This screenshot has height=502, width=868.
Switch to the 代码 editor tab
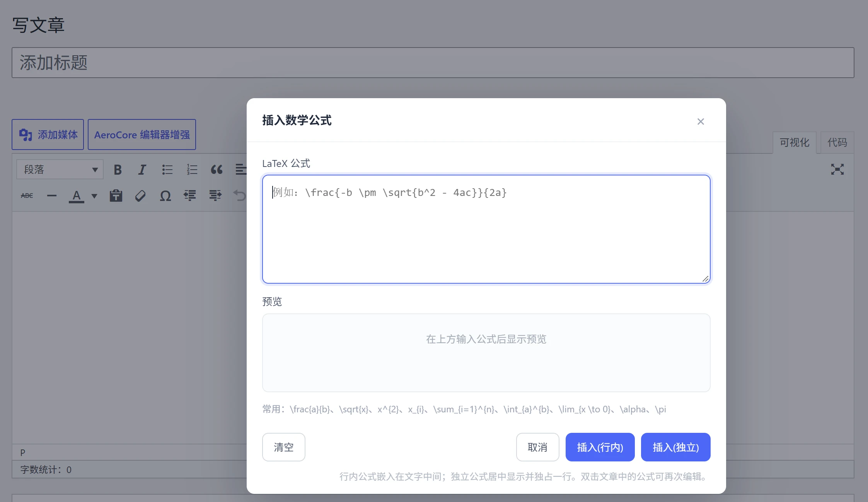(x=837, y=143)
